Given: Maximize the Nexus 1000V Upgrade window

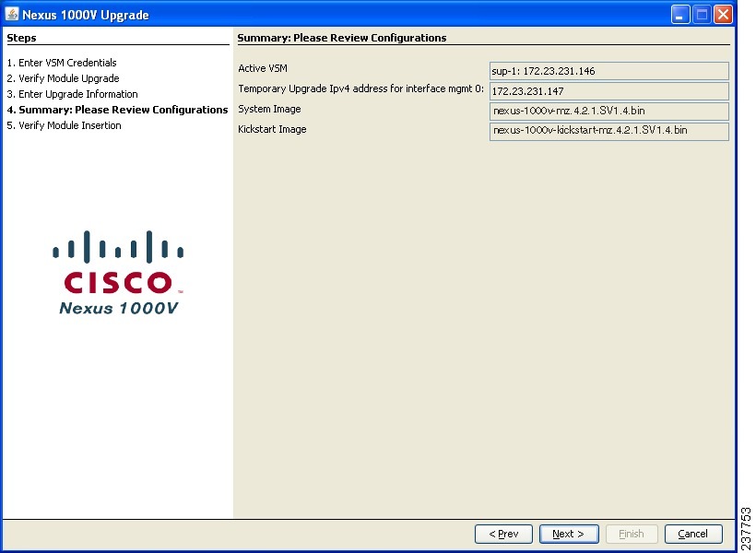Looking at the screenshot, I should pos(702,15).
